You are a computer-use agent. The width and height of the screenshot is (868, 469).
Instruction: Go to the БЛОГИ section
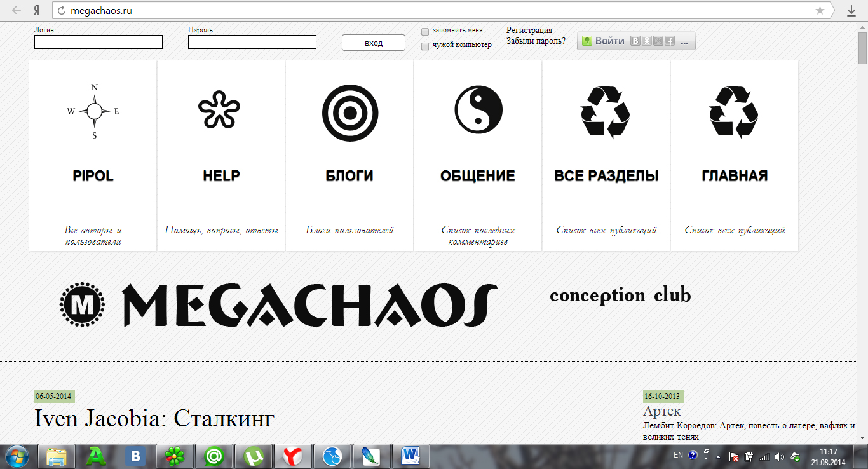click(x=350, y=176)
